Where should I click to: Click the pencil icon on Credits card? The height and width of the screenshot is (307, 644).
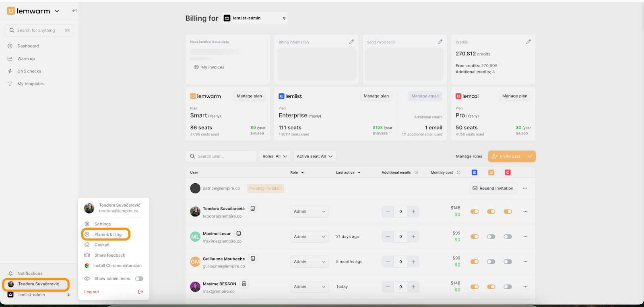point(528,42)
